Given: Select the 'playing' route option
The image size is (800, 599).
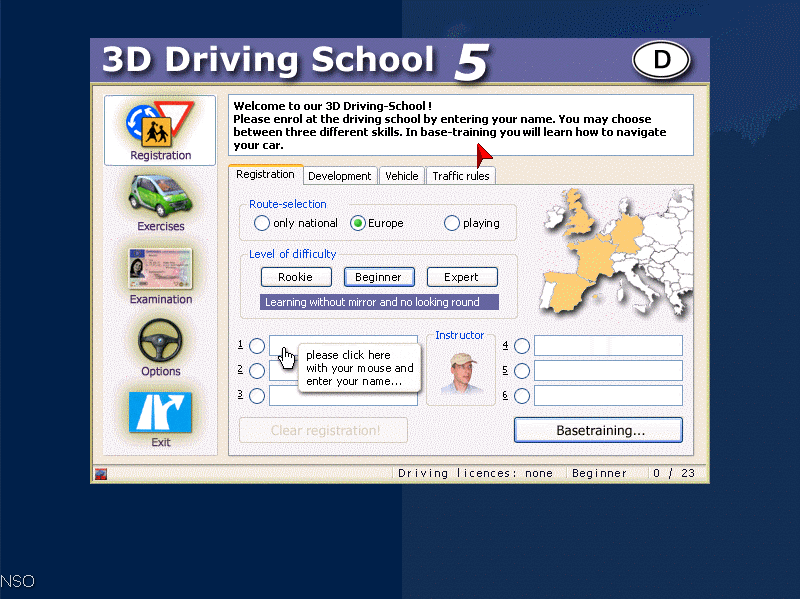Looking at the screenshot, I should 452,223.
